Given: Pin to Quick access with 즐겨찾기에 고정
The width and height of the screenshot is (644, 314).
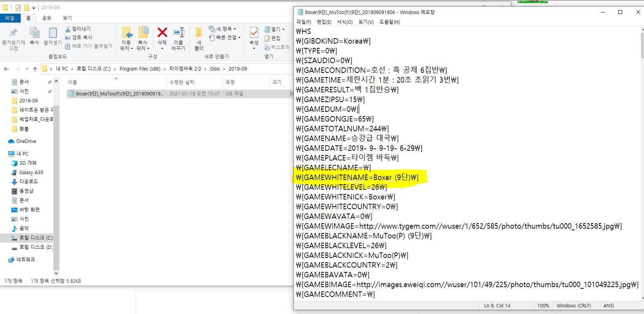Looking at the screenshot, I should click(x=14, y=33).
